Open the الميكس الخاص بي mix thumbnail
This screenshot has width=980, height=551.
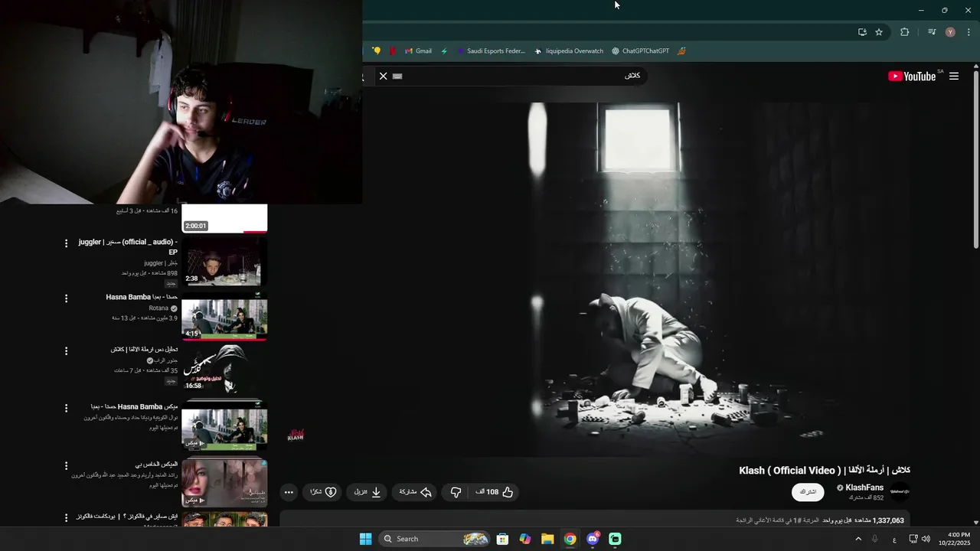pos(224,483)
